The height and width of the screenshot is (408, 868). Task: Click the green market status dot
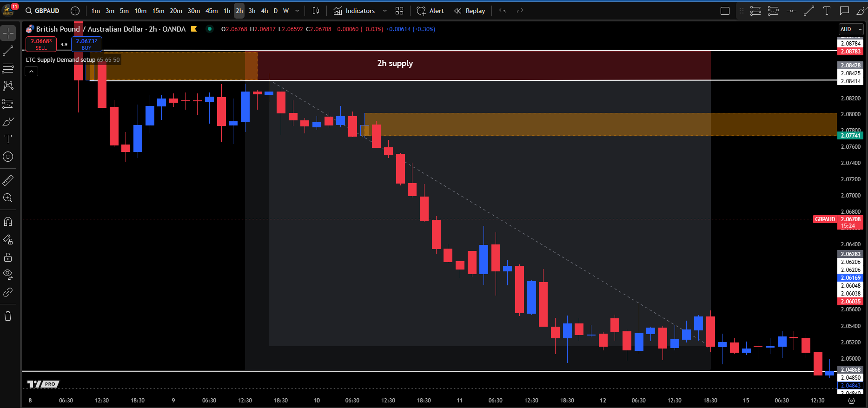click(210, 29)
